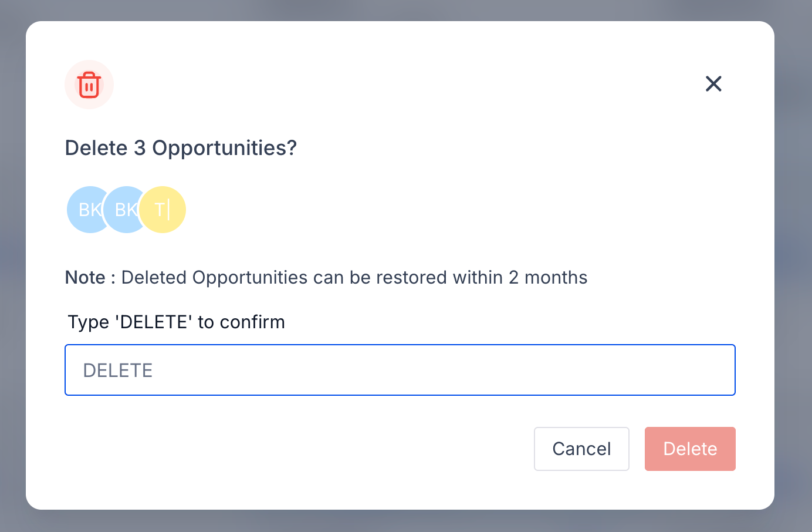Image resolution: width=812 pixels, height=532 pixels.
Task: Click the note about restoring deleted Opportunities
Action: [326, 277]
